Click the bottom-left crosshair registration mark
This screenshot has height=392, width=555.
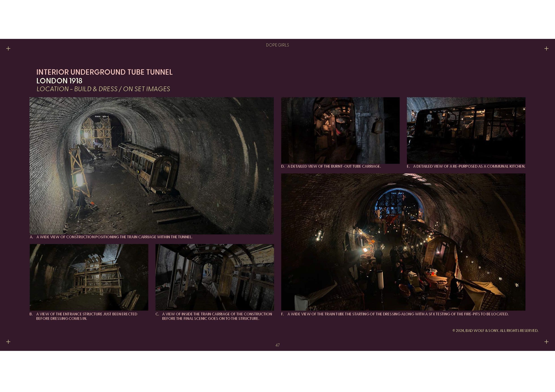point(8,341)
